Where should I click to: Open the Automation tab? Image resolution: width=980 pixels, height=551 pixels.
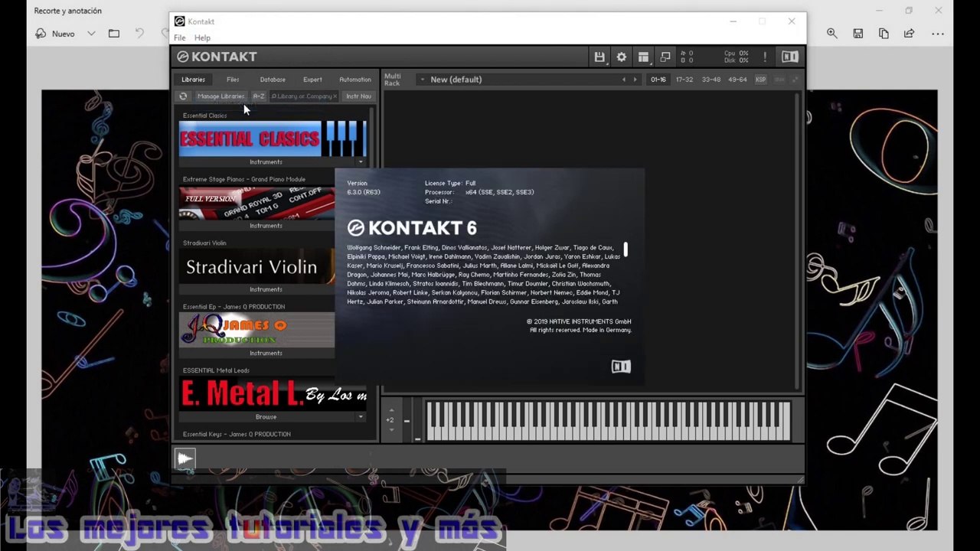355,80
